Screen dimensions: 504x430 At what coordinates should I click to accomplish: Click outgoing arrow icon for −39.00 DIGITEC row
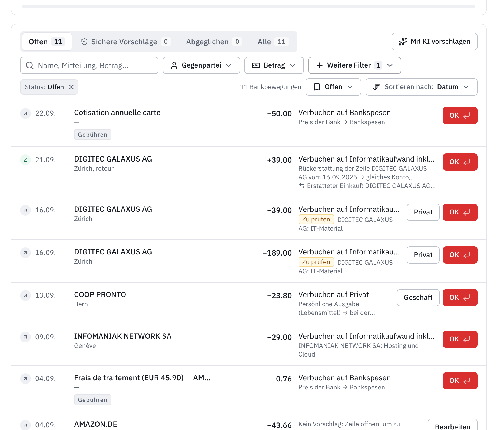coord(25,210)
